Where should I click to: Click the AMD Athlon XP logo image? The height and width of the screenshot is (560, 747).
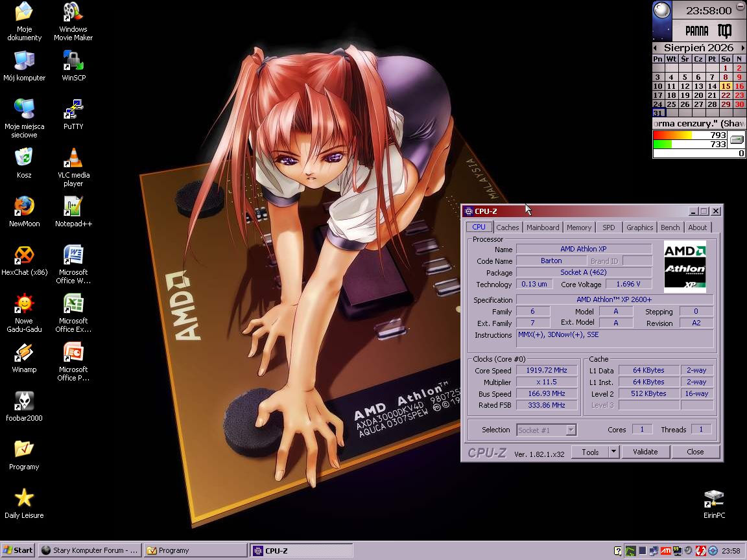(685, 266)
